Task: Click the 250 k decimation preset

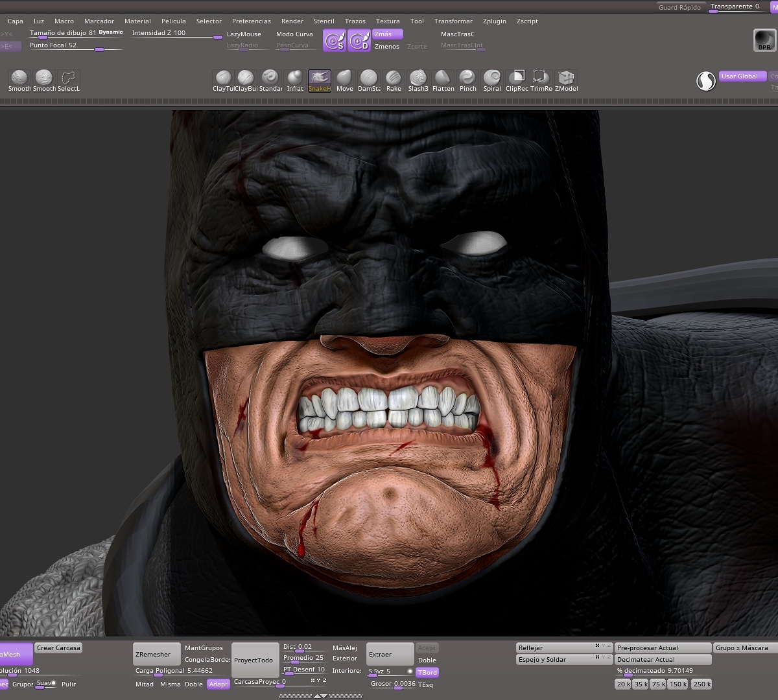Action: pyautogui.click(x=701, y=684)
